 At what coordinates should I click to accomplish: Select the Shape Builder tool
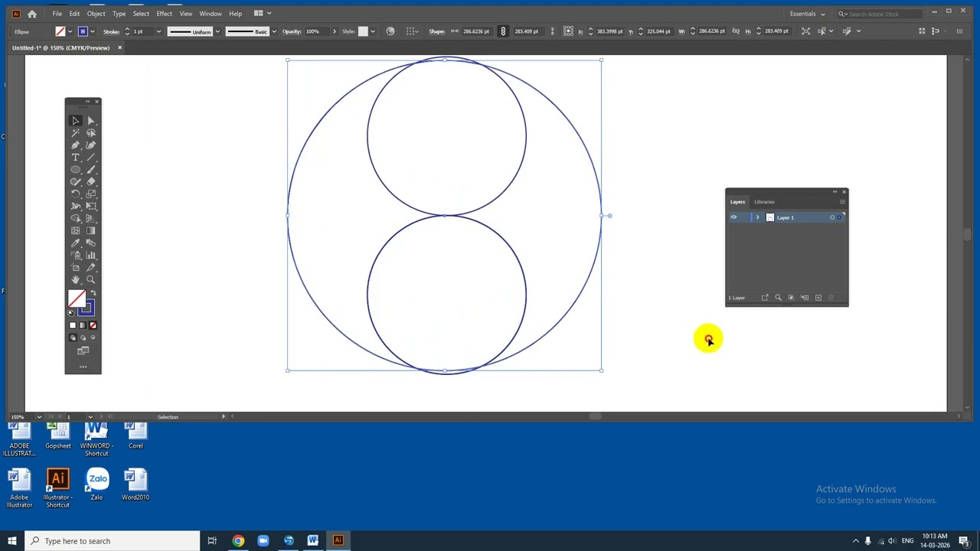click(75, 219)
